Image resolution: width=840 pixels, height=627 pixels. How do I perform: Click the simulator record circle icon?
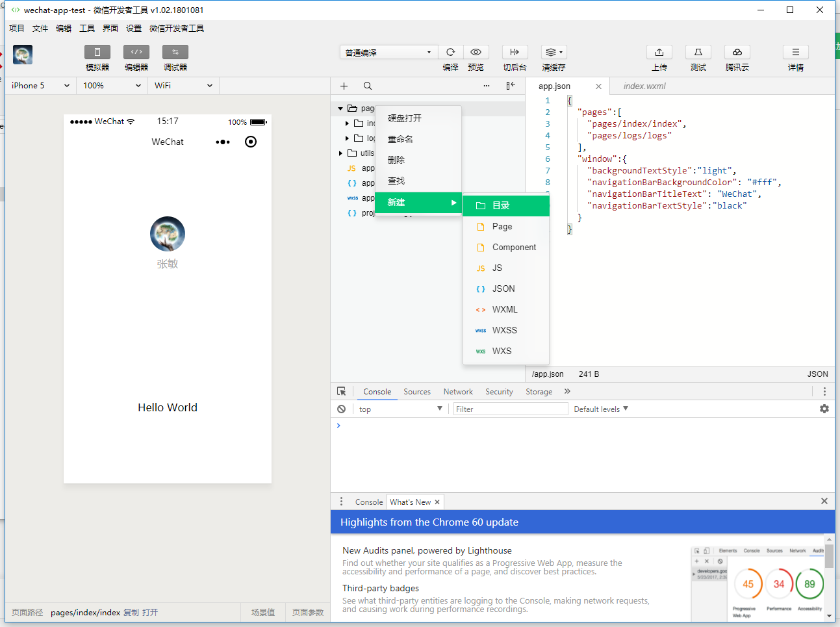tap(251, 142)
